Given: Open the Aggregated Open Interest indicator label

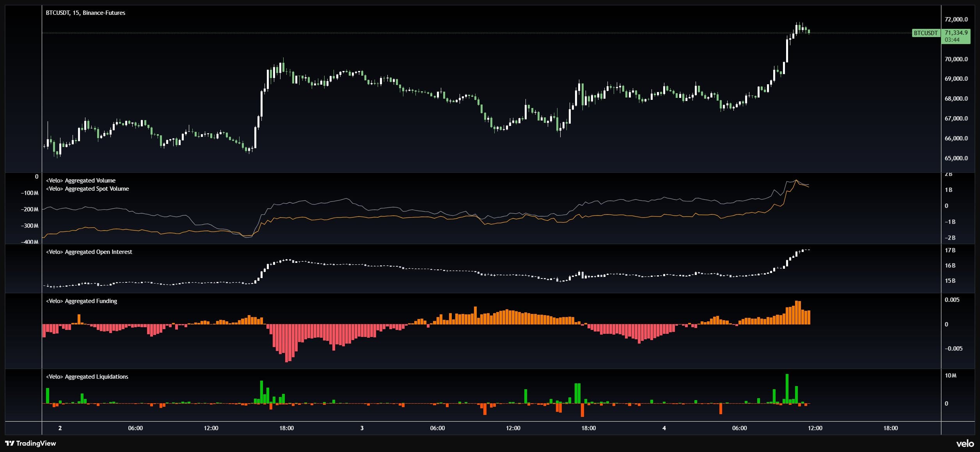Looking at the screenshot, I should pos(89,252).
